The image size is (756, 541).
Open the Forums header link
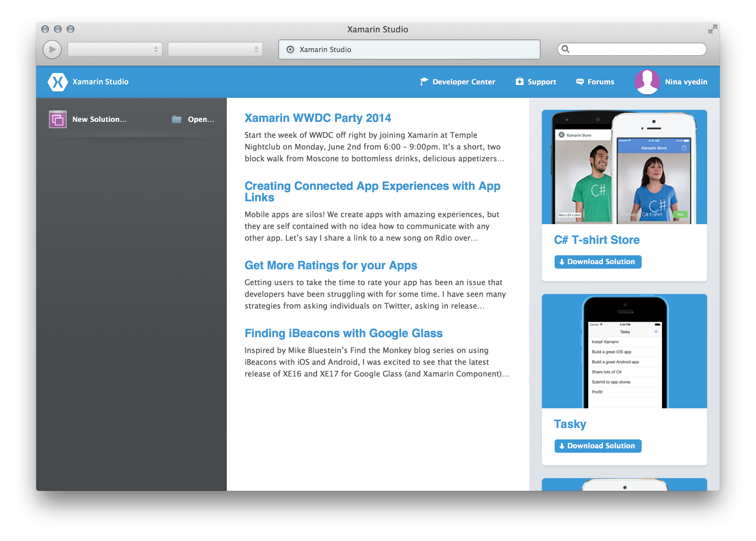tap(600, 82)
